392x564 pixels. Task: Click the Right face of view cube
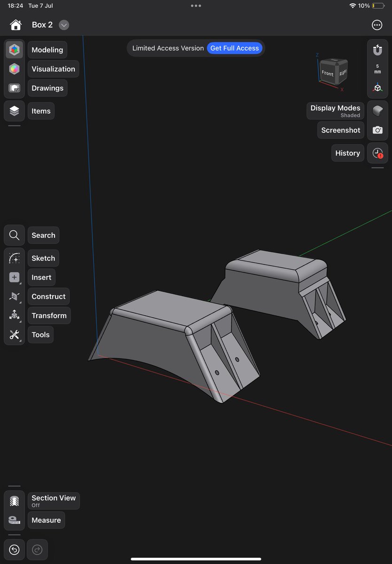click(343, 72)
